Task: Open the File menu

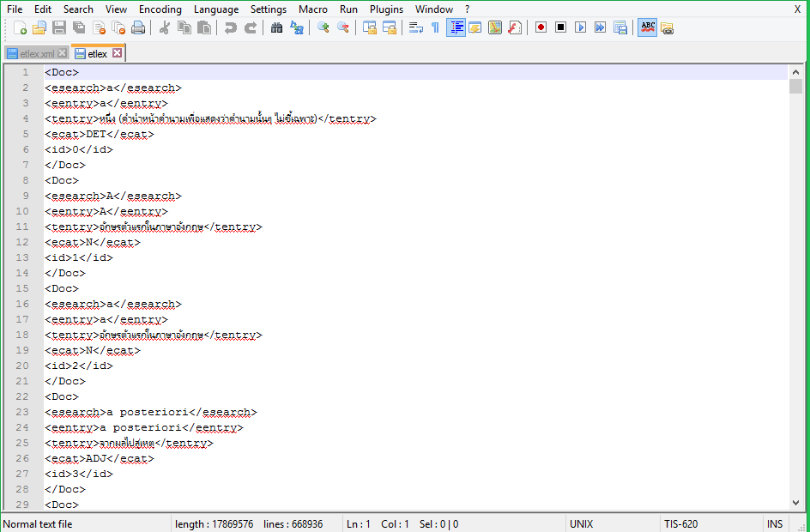Action: point(15,9)
